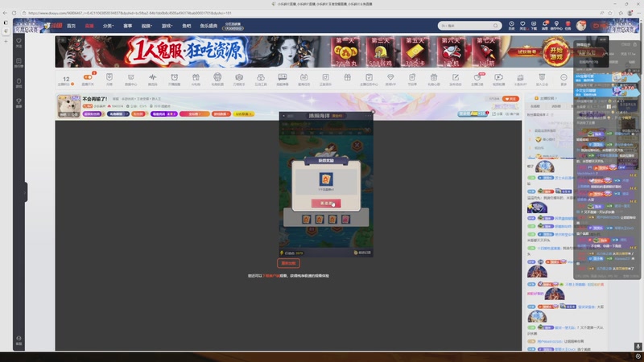Open the alarm clock reminder icon
Screen dimensions: 644x362
point(174,79)
